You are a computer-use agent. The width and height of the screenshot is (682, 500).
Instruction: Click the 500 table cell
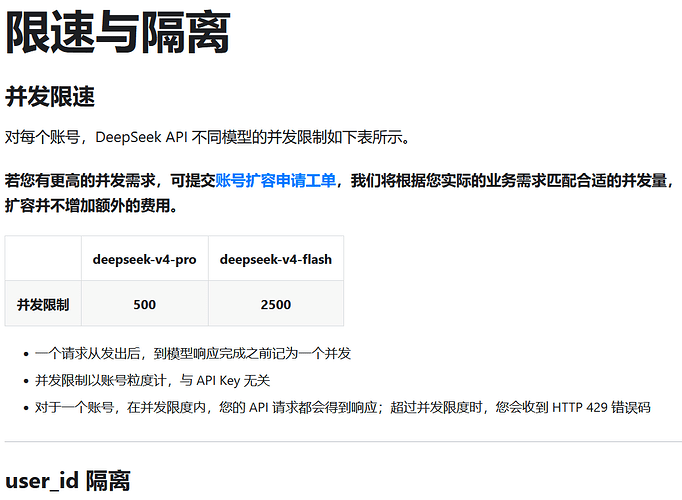[144, 304]
